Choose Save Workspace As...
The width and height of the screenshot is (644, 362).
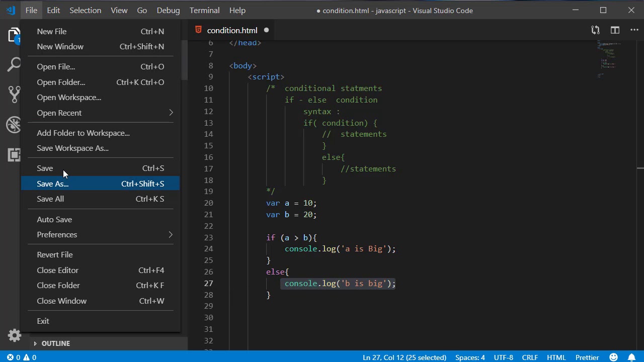100,148
